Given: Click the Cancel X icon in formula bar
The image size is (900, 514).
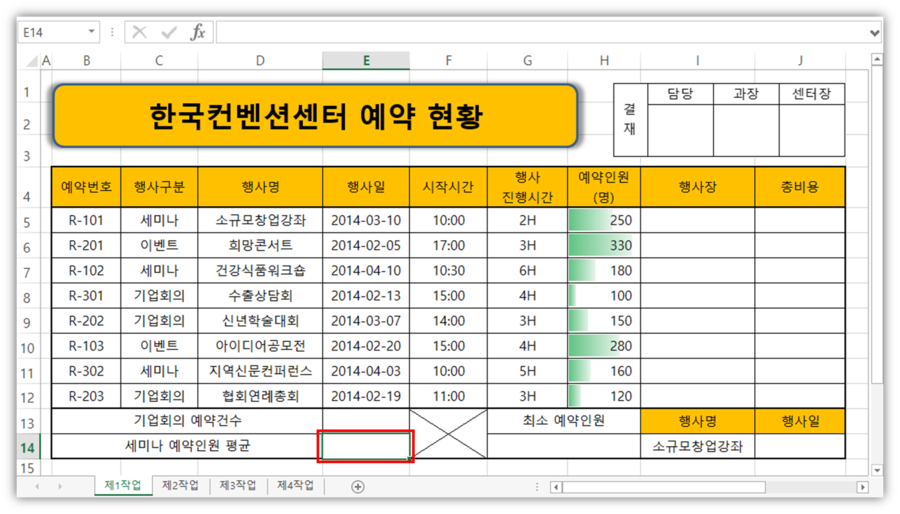Looking at the screenshot, I should [140, 33].
